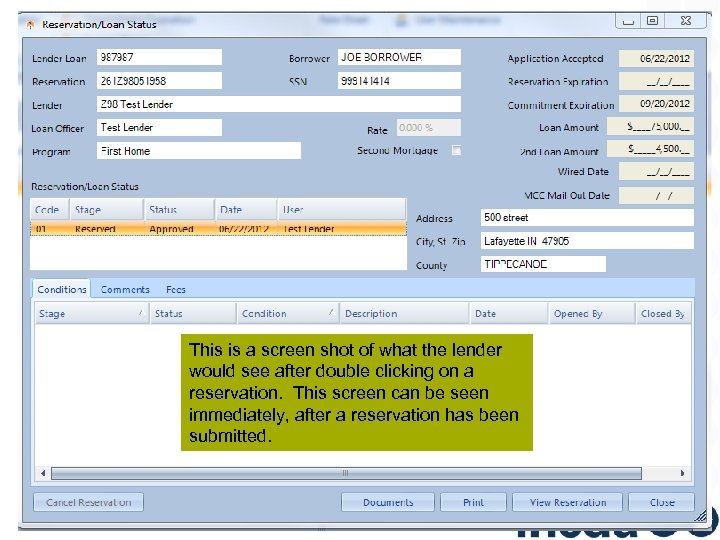
Task: Select the Conditions tab
Action: tap(62, 289)
